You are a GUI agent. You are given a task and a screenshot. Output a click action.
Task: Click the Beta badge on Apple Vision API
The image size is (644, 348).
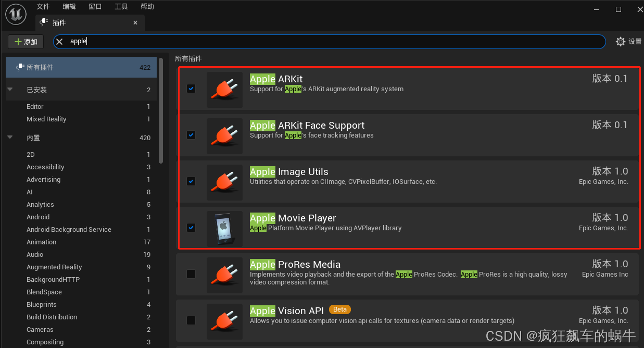point(340,309)
